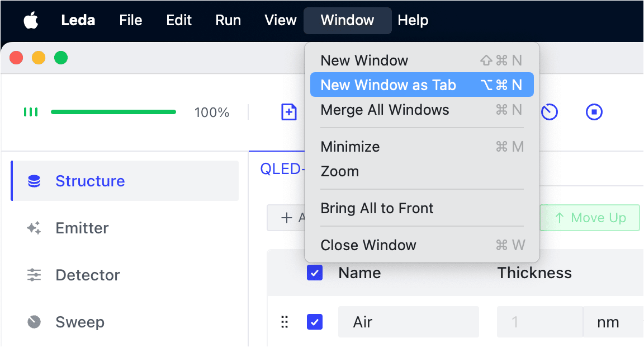Open the Emitter sidebar section

click(125, 228)
